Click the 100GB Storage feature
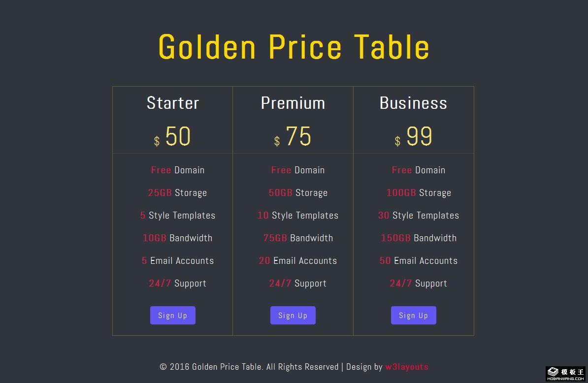 pyautogui.click(x=419, y=192)
